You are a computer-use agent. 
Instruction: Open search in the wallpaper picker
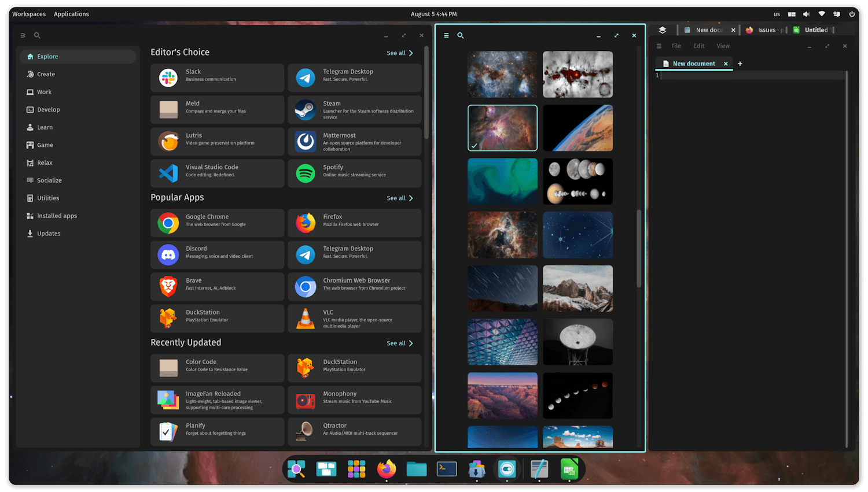(460, 35)
